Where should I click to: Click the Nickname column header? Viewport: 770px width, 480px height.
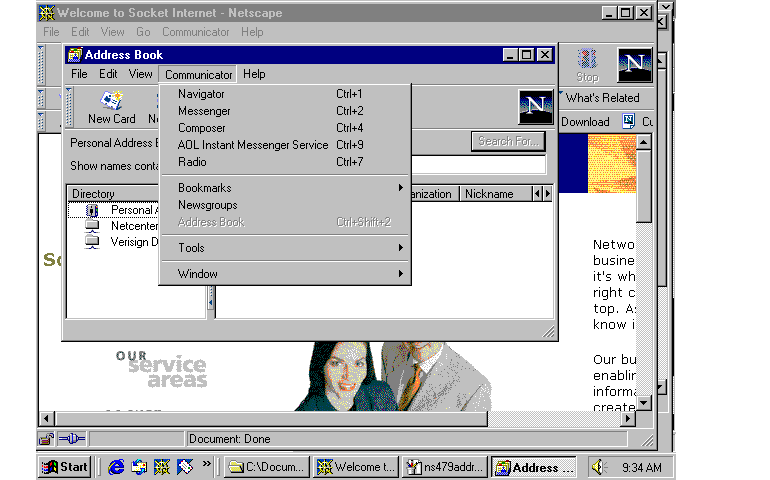[496, 194]
